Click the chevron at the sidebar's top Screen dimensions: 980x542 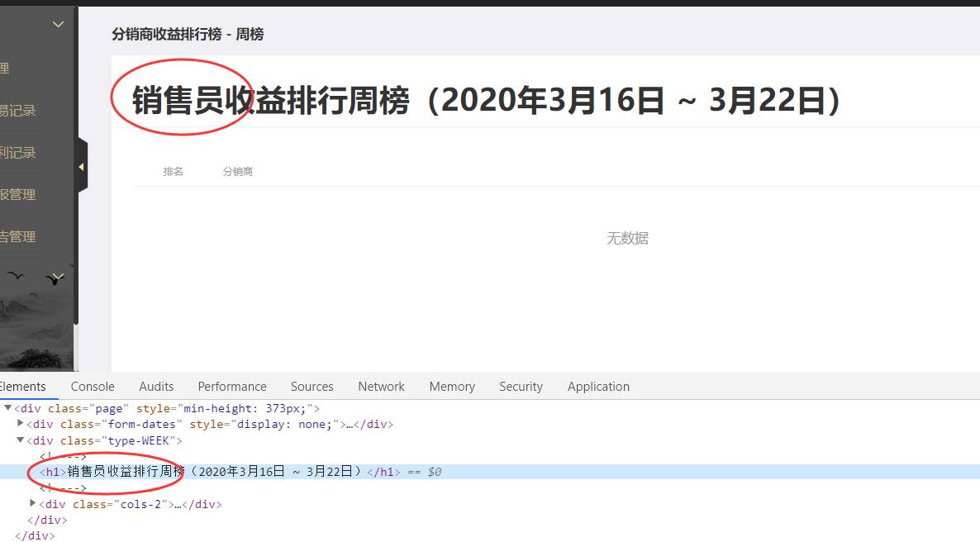[x=58, y=25]
